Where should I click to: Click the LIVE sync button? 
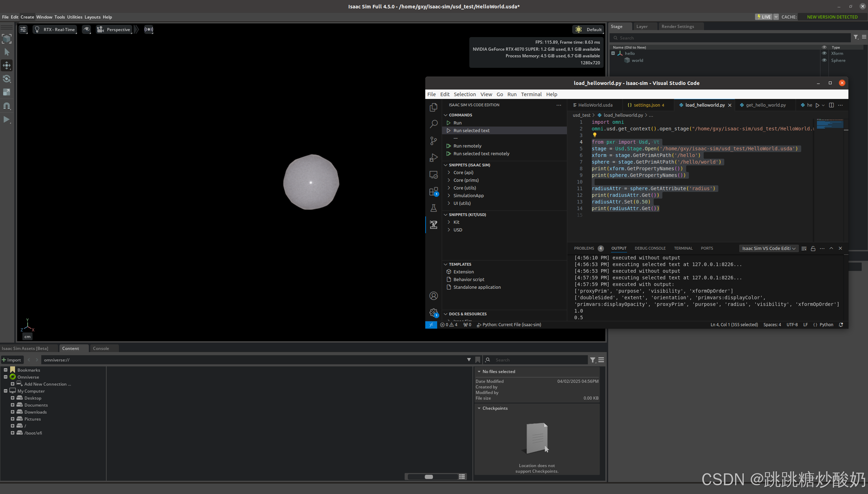pyautogui.click(x=764, y=17)
